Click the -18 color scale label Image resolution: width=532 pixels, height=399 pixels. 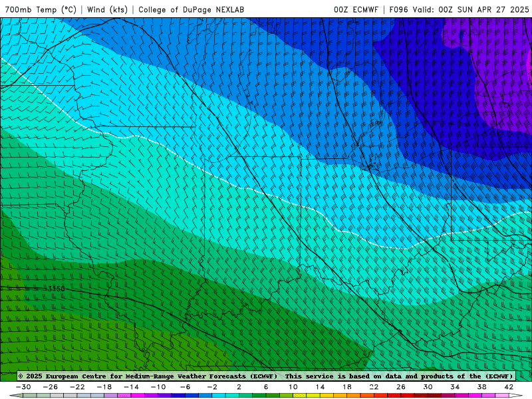104,387
